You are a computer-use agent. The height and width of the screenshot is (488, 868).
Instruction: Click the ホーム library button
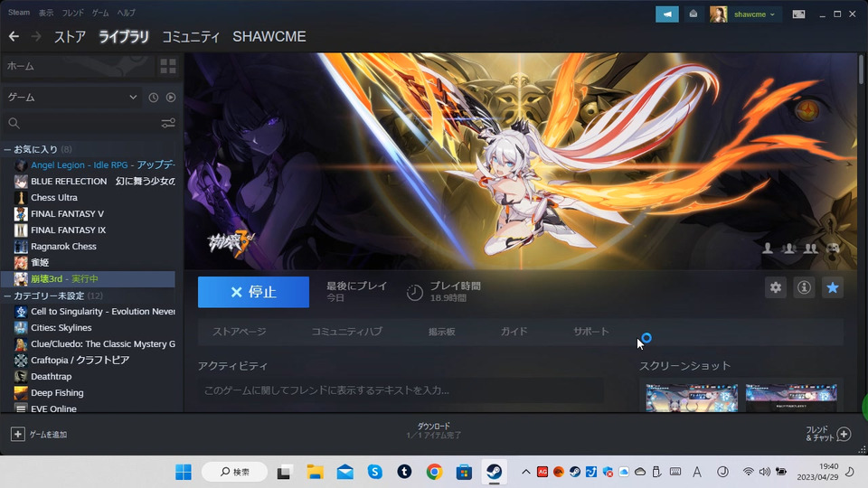tap(78, 66)
